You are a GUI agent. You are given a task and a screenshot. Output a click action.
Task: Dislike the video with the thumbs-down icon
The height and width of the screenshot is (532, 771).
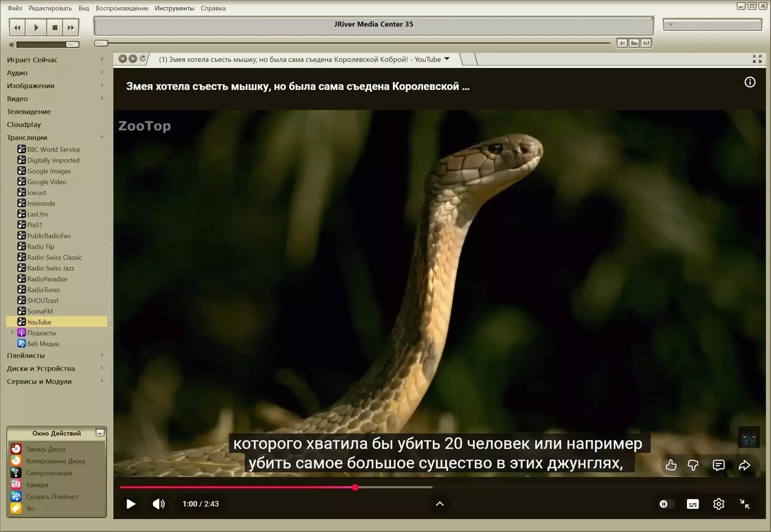coord(693,465)
